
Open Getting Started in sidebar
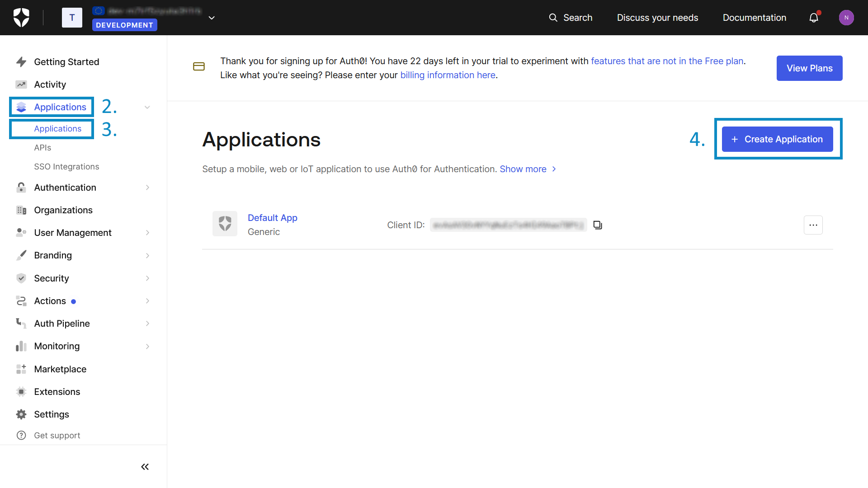point(66,62)
